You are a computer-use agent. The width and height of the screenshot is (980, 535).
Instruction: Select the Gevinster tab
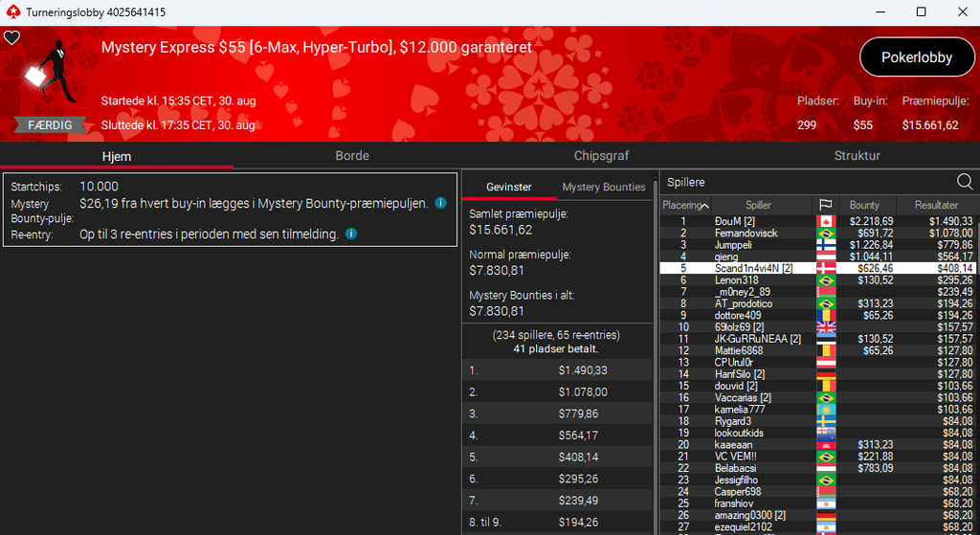point(509,187)
